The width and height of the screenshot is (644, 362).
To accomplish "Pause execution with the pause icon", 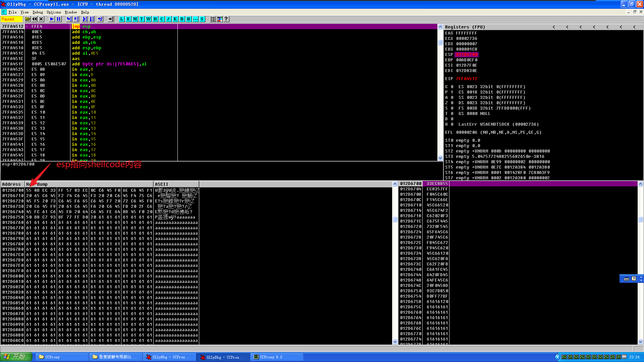I will click(58, 19).
